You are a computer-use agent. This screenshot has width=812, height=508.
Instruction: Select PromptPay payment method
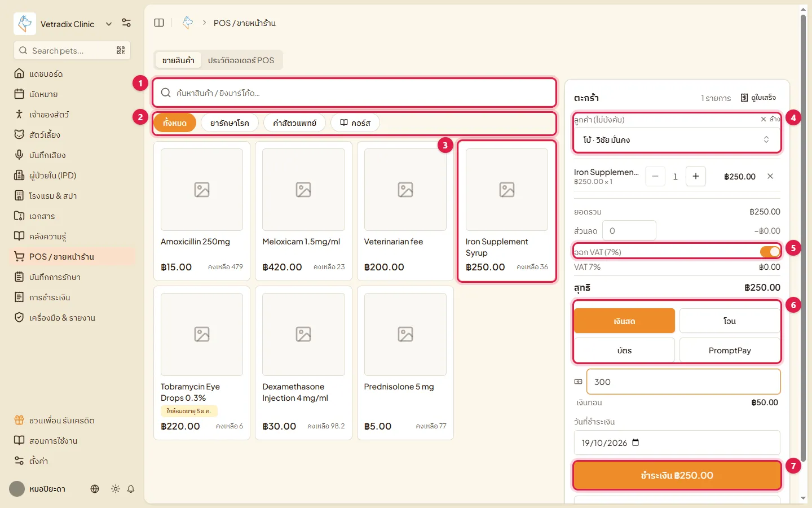pos(730,350)
